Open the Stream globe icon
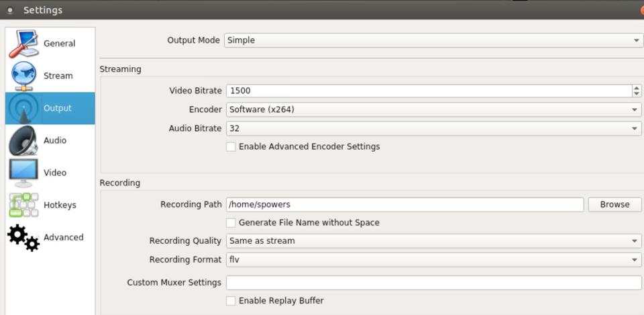 pyautogui.click(x=23, y=76)
